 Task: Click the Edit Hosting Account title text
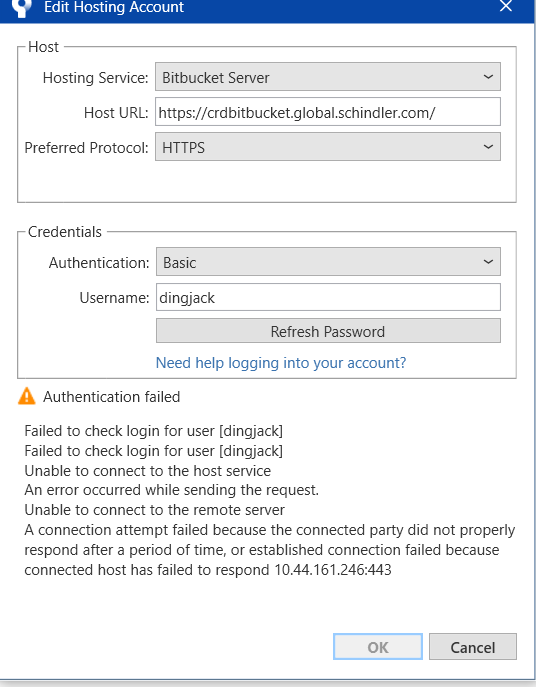click(114, 7)
